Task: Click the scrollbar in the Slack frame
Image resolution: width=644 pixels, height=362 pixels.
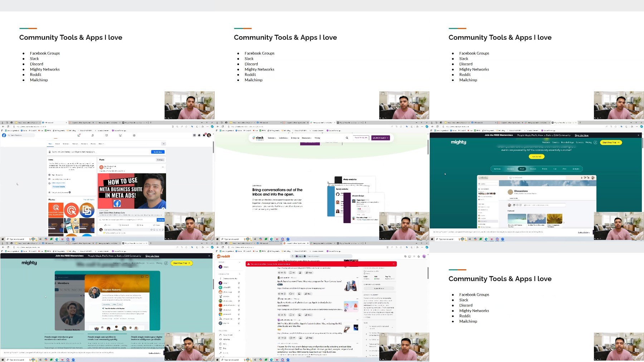Action: 428,147
